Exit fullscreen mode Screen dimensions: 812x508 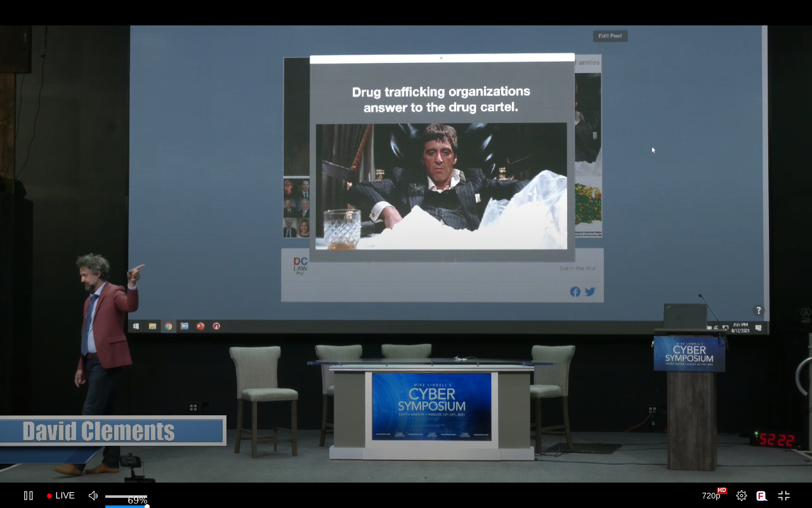point(784,495)
